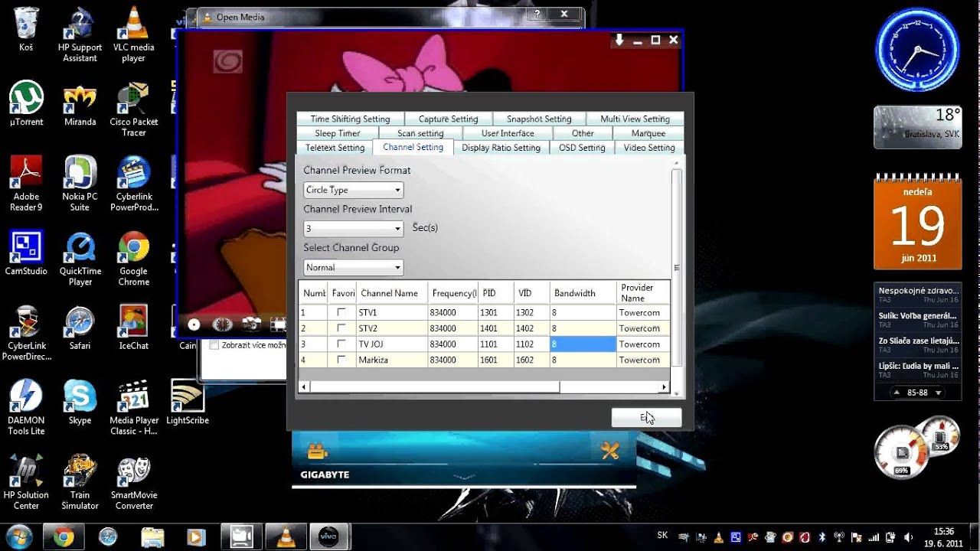The width and height of the screenshot is (980, 551).
Task: Click the next arrow in news feed gadget
Action: [x=939, y=393]
